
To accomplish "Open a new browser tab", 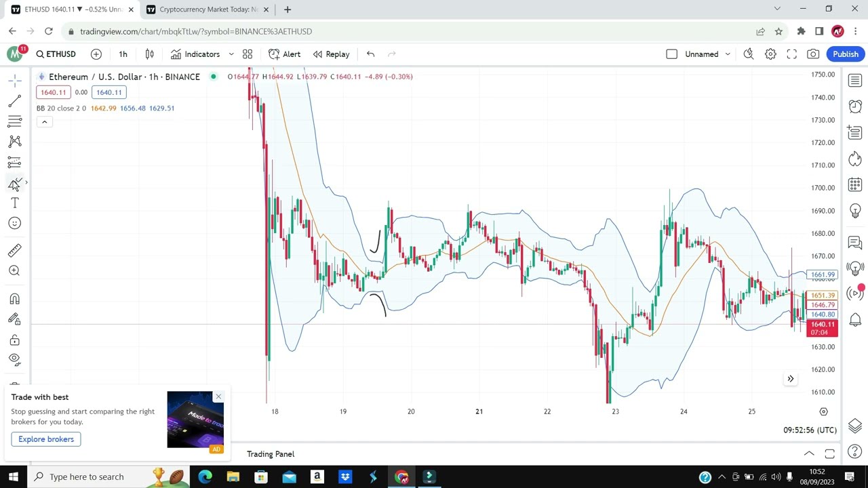I will pos(288,9).
